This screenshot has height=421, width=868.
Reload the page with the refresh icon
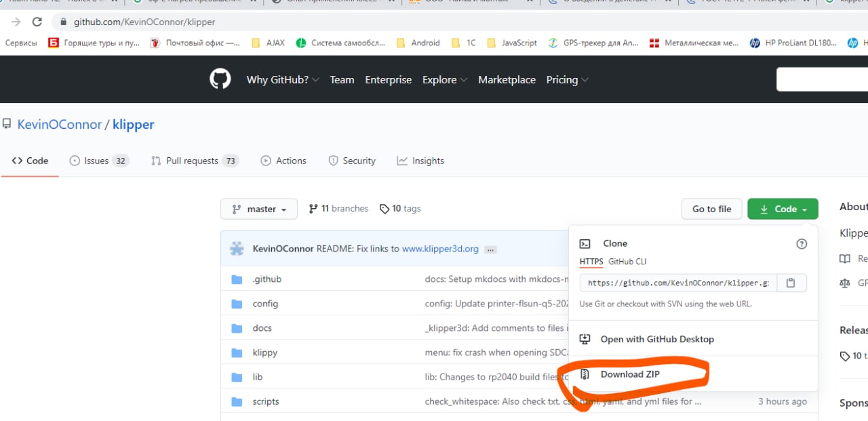click(x=37, y=22)
